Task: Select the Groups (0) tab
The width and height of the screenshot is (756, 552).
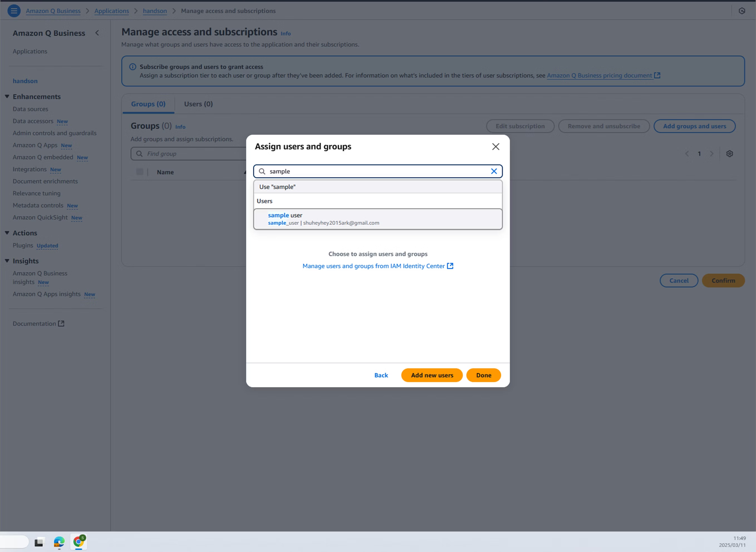Action: [x=148, y=104]
